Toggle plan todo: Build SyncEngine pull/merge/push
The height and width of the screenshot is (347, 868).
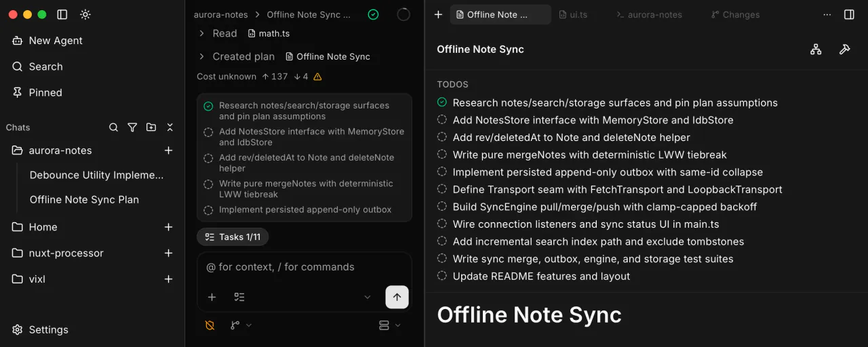click(442, 207)
